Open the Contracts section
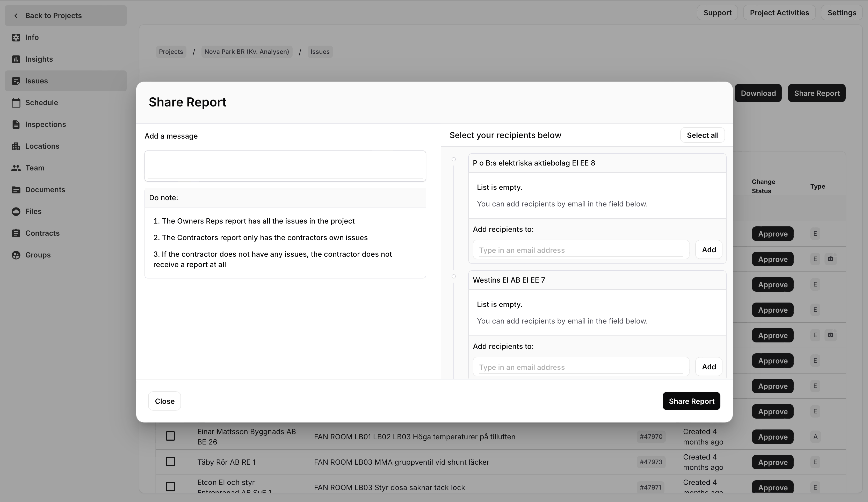 (42, 233)
